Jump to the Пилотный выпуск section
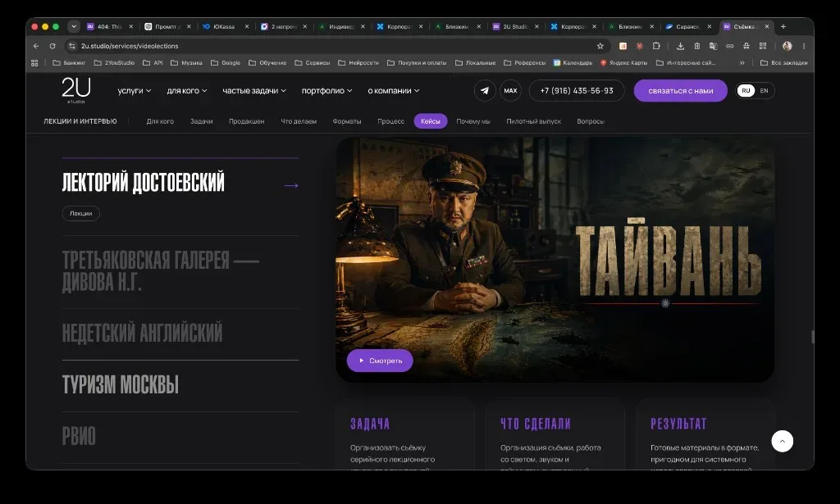The width and height of the screenshot is (840, 504). (533, 121)
